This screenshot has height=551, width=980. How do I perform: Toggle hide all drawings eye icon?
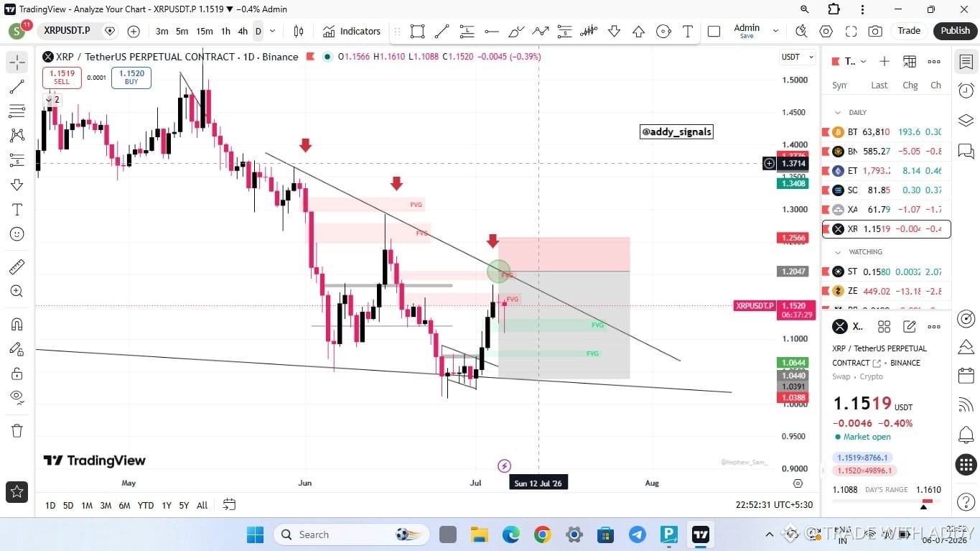pos(17,397)
